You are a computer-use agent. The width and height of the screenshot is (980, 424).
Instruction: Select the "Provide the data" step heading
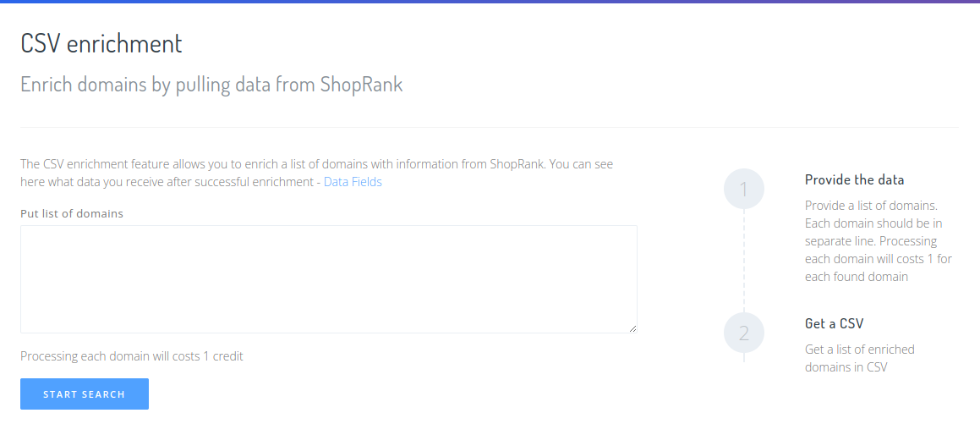coord(854,179)
